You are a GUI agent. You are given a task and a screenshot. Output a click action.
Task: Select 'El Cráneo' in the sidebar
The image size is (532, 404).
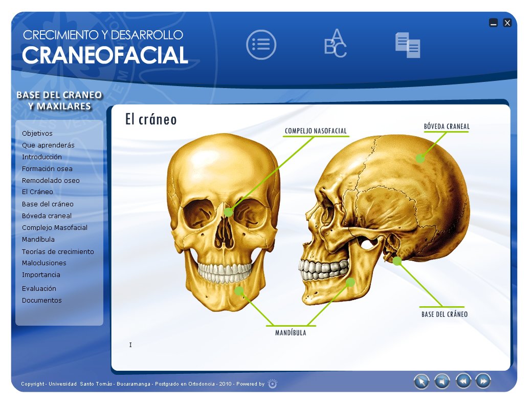(38, 192)
